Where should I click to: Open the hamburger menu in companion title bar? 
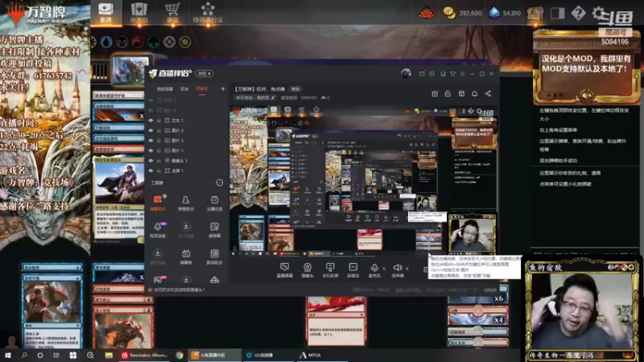click(x=462, y=74)
